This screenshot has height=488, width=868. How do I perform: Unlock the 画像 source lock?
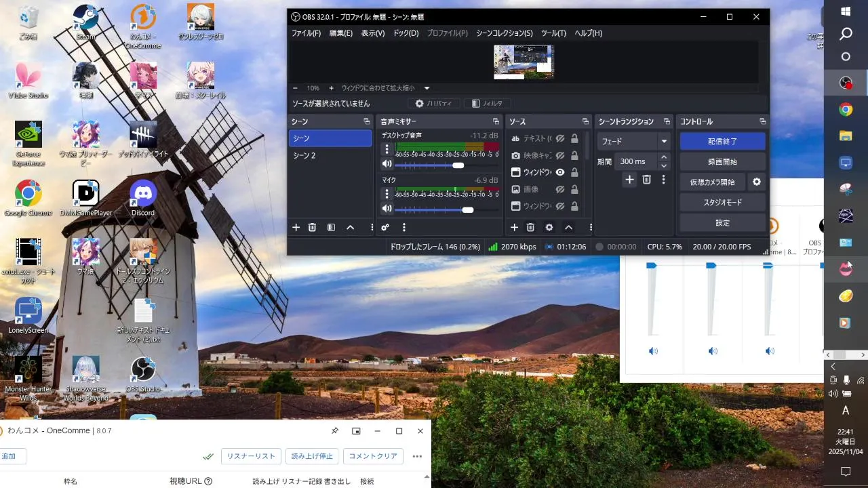point(574,189)
